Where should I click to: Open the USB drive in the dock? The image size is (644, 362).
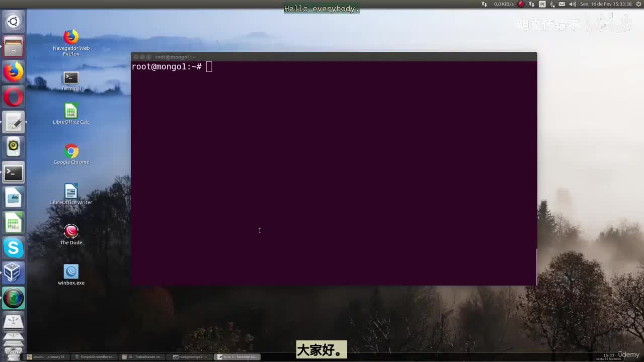point(13,322)
